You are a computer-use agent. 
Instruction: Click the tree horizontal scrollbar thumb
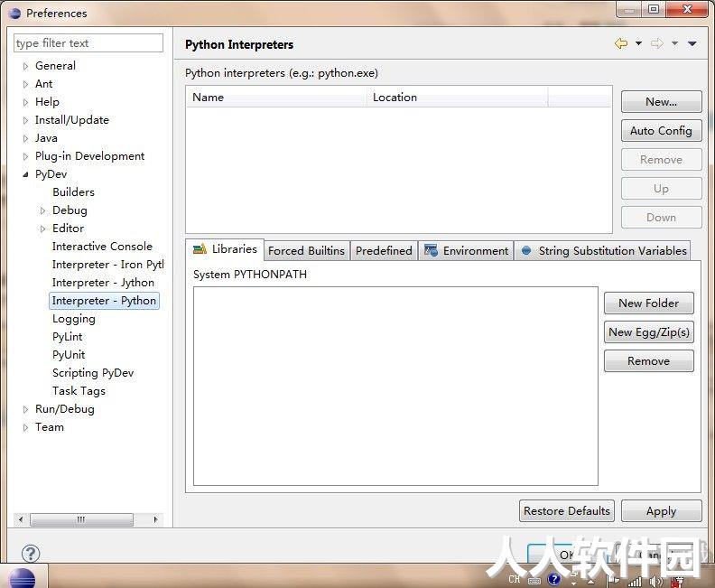(81, 519)
